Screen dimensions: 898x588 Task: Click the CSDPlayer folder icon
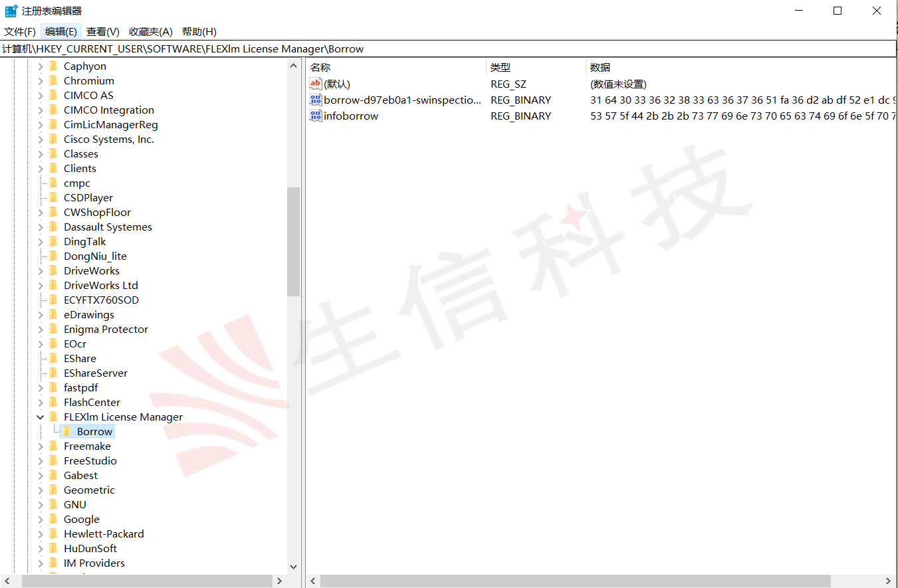pos(54,197)
